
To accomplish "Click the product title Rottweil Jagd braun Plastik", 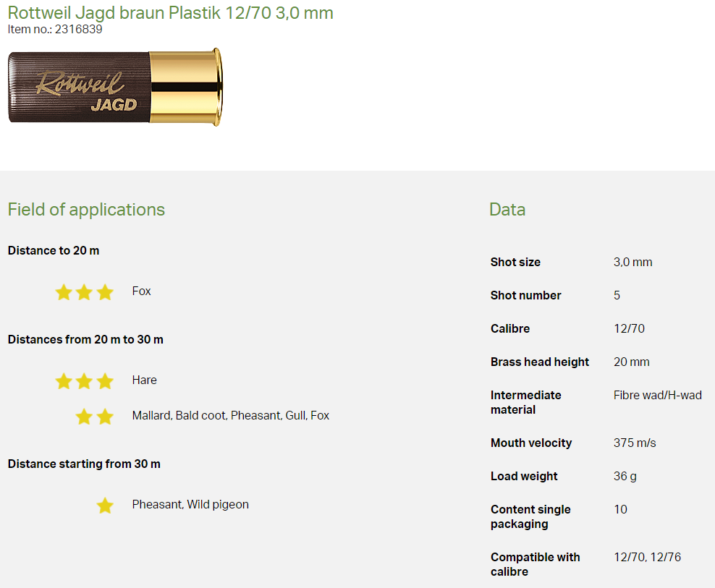I will point(170,13).
